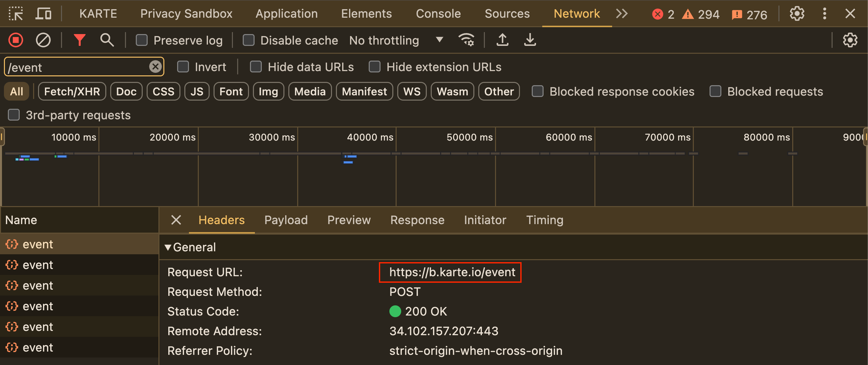
Task: Activate the inspect element picker icon
Action: coord(15,14)
